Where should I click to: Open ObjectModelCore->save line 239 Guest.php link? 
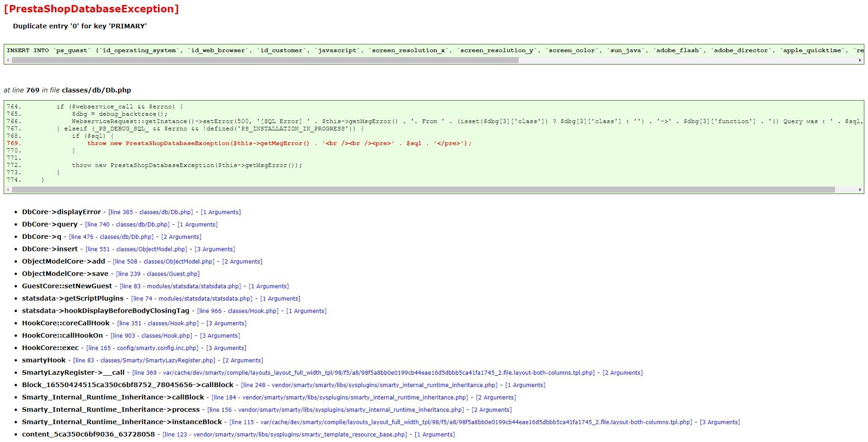[x=158, y=274]
